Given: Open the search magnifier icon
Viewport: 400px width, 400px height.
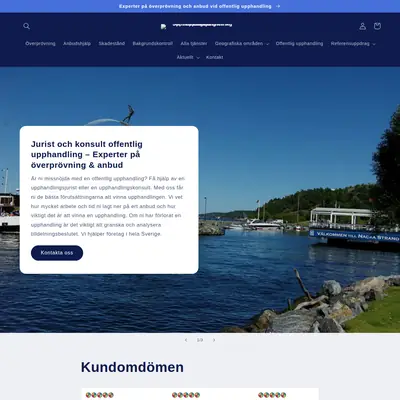Looking at the screenshot, I should click(27, 26).
